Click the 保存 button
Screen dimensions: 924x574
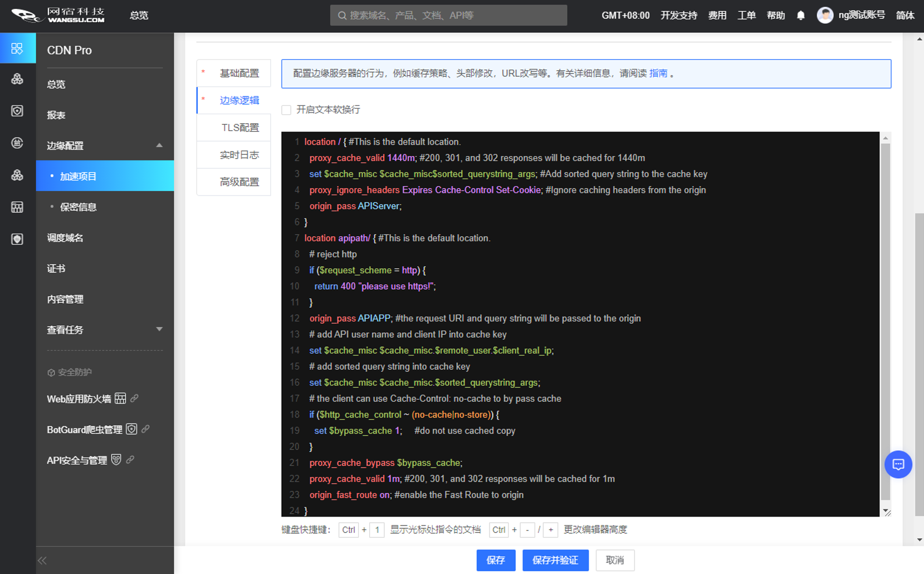[x=496, y=560]
